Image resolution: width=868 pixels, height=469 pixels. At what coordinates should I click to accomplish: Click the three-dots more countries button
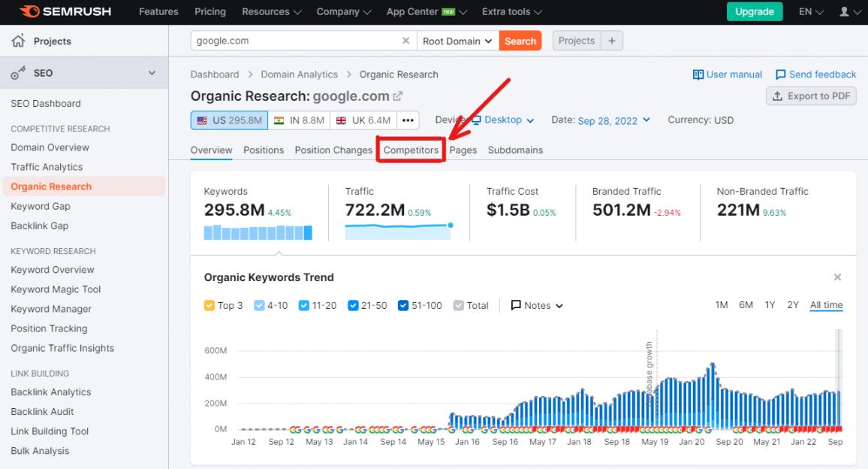408,120
